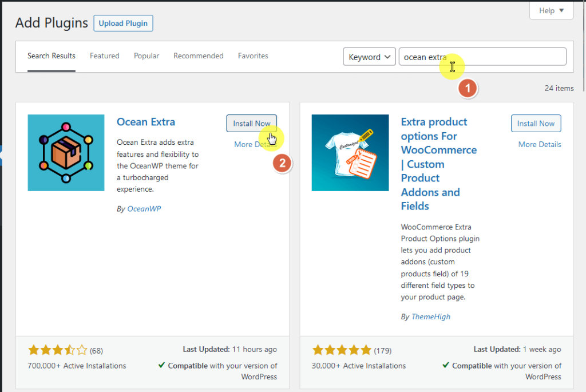Click the five-star rating of Extra product options
Screen dimensions: 586x392
point(342,350)
